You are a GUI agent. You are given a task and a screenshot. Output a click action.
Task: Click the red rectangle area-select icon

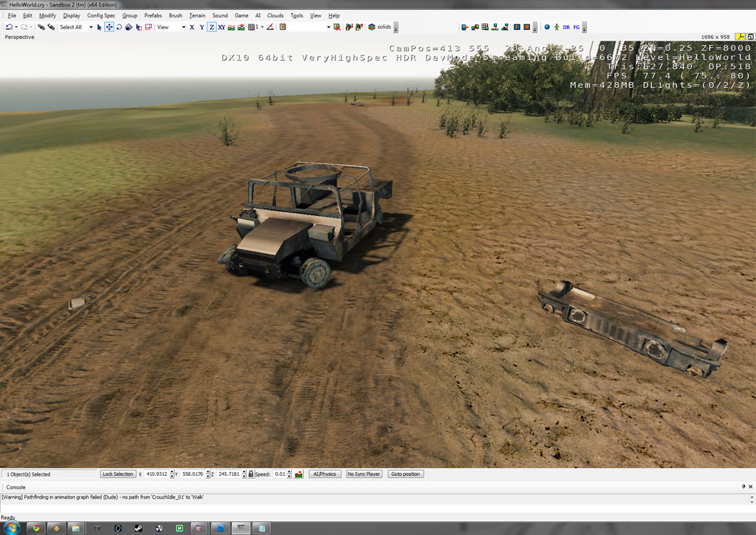pyautogui.click(x=148, y=27)
